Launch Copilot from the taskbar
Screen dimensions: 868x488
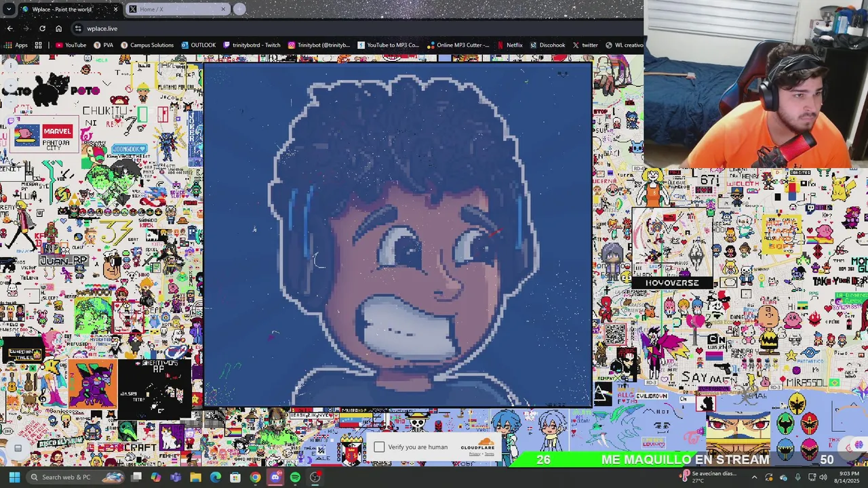[156, 477]
